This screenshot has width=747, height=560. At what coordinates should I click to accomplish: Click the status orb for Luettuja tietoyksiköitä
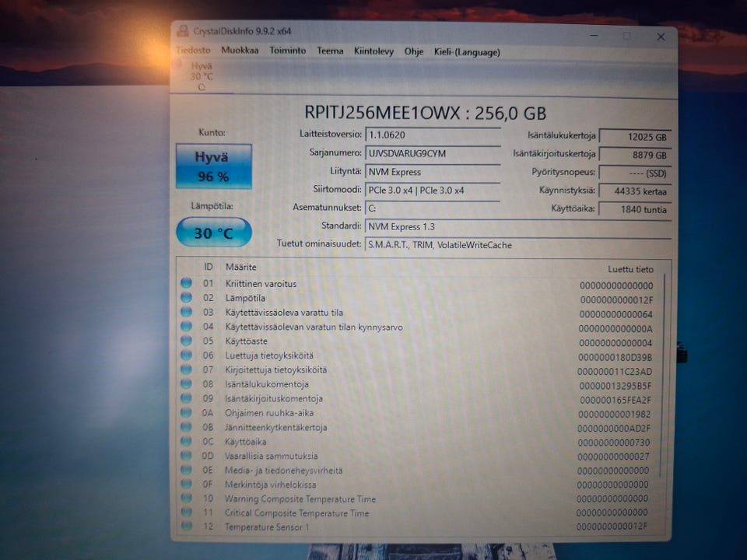click(186, 355)
